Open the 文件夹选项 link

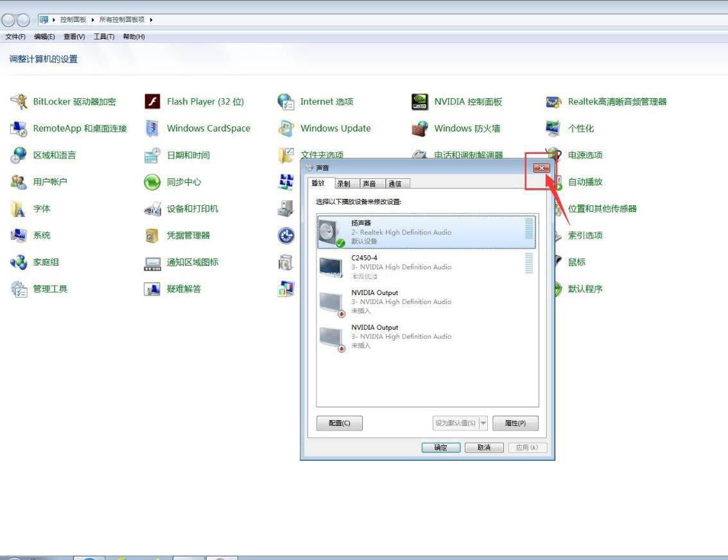click(322, 155)
